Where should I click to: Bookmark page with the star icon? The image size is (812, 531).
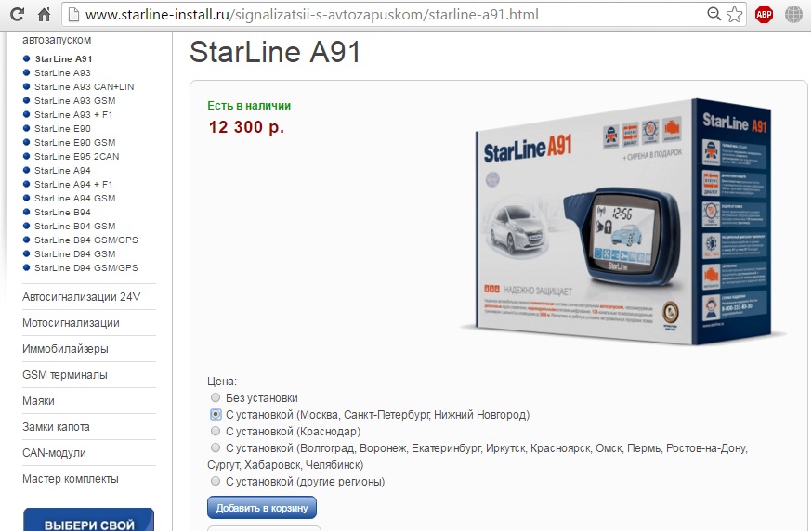click(734, 14)
